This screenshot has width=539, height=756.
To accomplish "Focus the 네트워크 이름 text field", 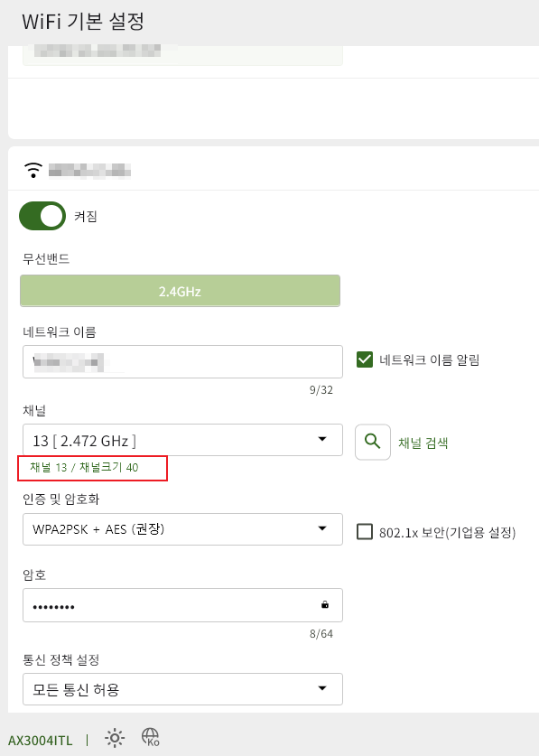I will coord(182,361).
